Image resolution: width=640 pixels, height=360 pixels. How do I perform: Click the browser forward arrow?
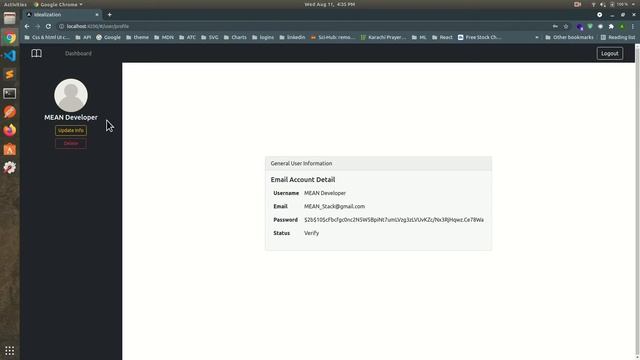[x=38, y=26]
